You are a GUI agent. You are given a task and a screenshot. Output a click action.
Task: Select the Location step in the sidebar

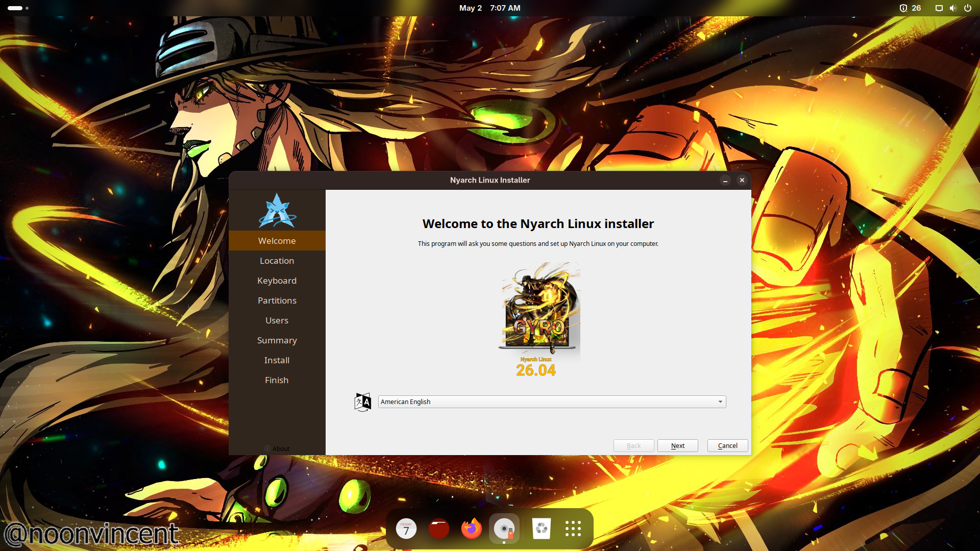(x=277, y=261)
